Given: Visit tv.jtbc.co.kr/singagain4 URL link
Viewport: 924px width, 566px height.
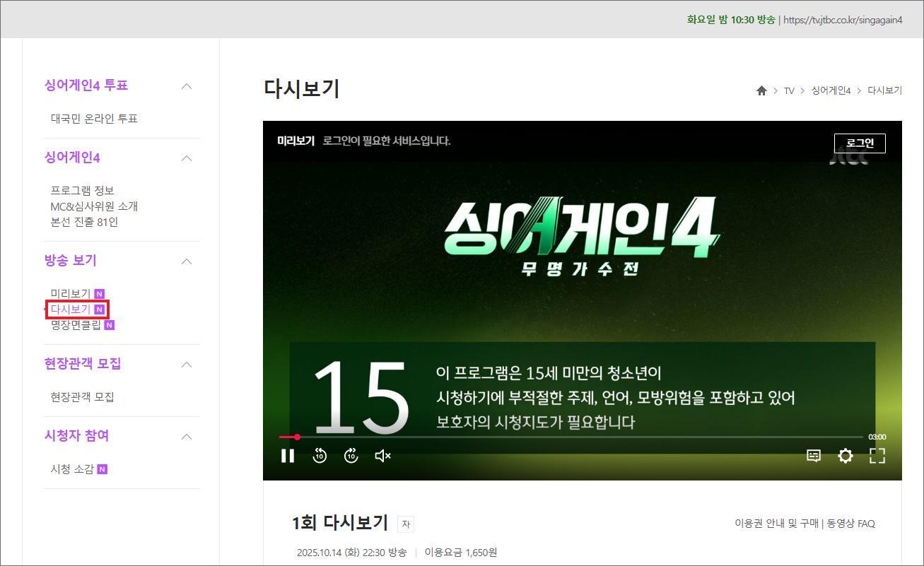Looking at the screenshot, I should pyautogui.click(x=843, y=20).
